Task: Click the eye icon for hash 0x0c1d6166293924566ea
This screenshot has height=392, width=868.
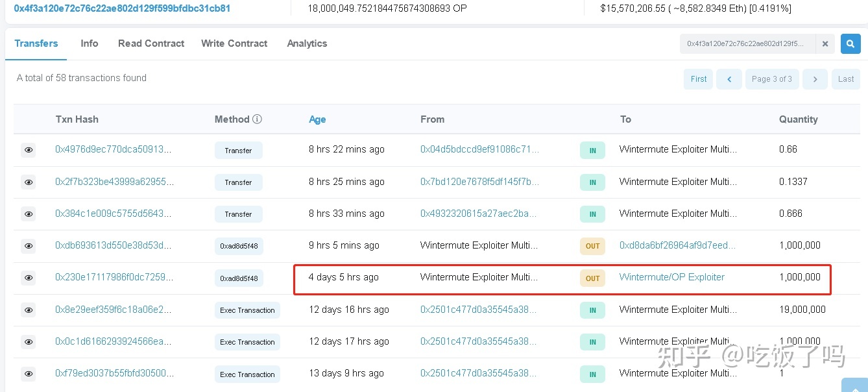Action: click(29, 342)
